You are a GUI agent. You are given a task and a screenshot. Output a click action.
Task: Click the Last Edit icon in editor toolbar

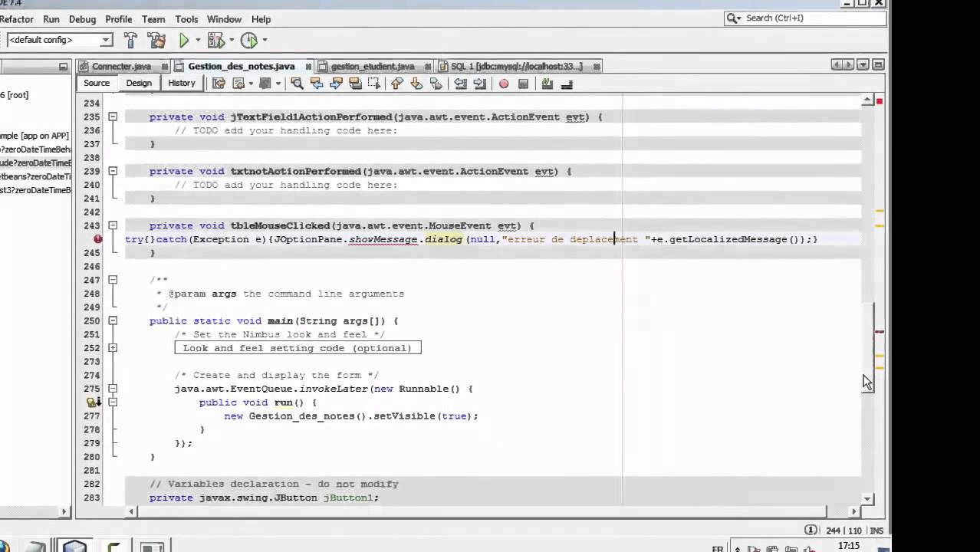click(x=219, y=84)
